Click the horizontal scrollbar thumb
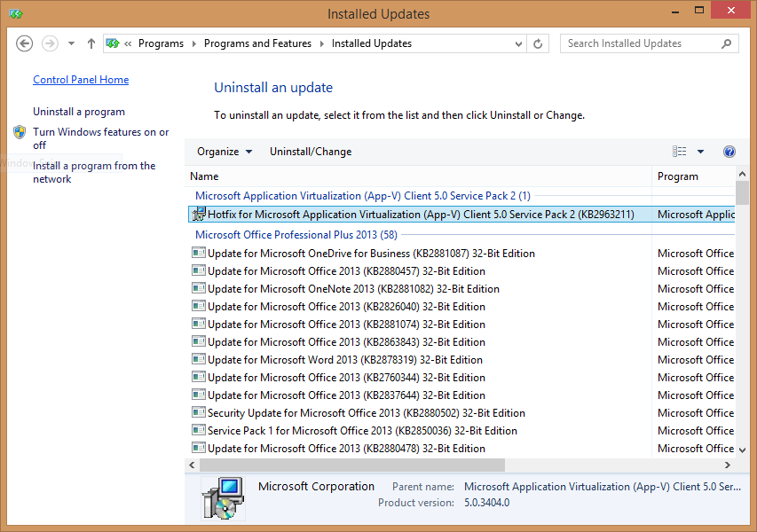Screen dimensions: 757x532 [x=352, y=465]
